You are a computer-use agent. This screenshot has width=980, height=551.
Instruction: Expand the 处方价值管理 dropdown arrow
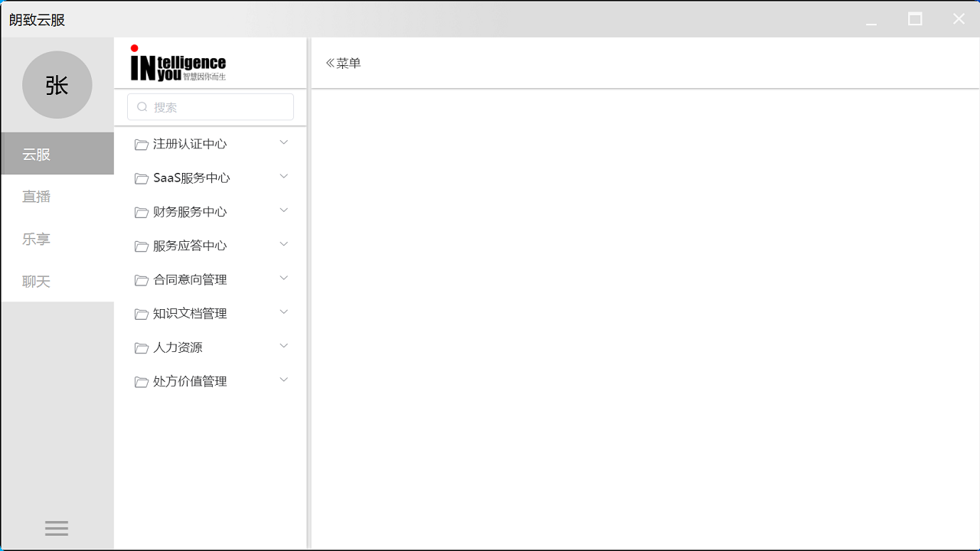tap(283, 380)
